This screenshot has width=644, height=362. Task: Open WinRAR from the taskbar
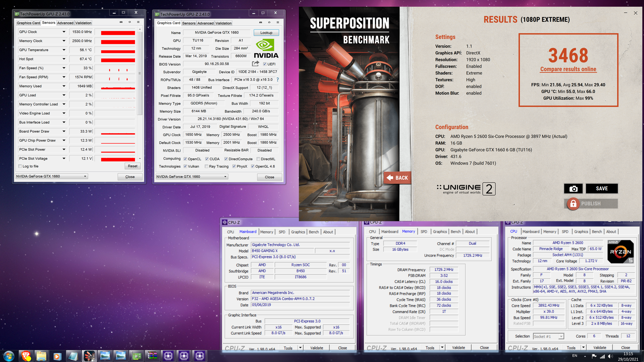(152, 356)
